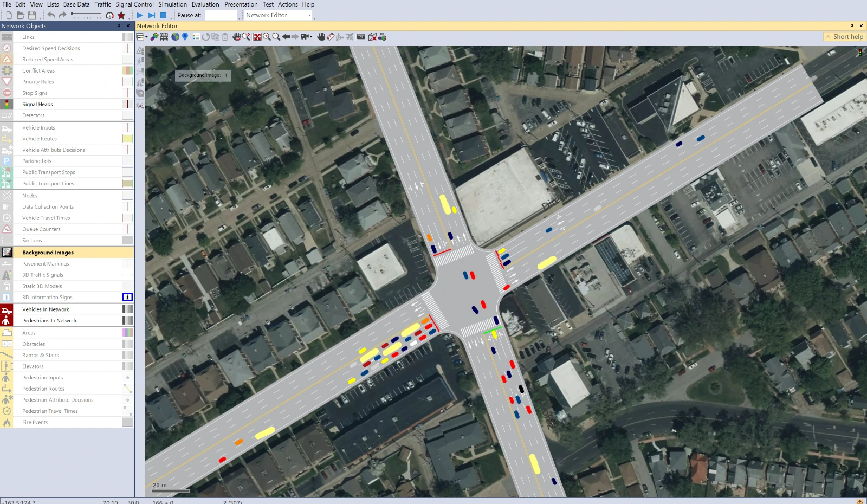Run a single simulation step

point(152,15)
